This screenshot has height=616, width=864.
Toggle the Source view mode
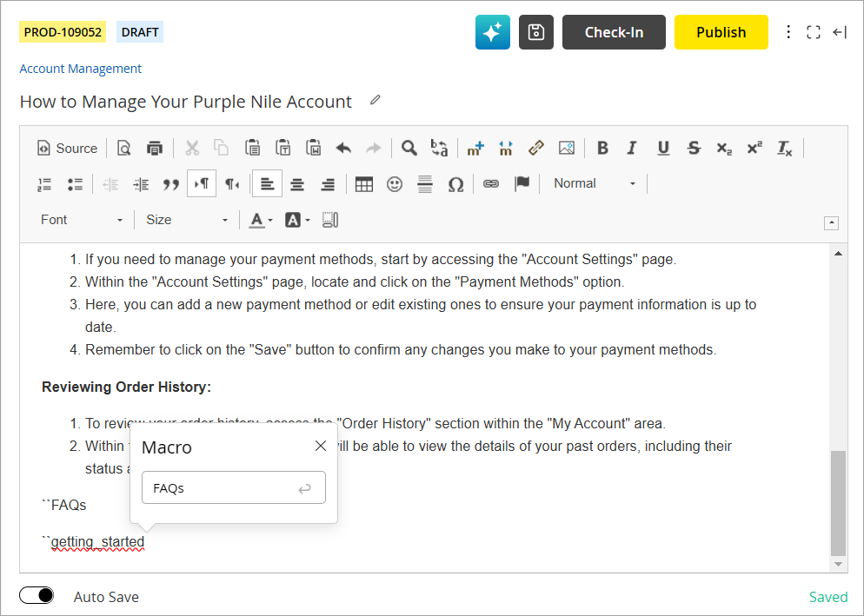click(67, 148)
